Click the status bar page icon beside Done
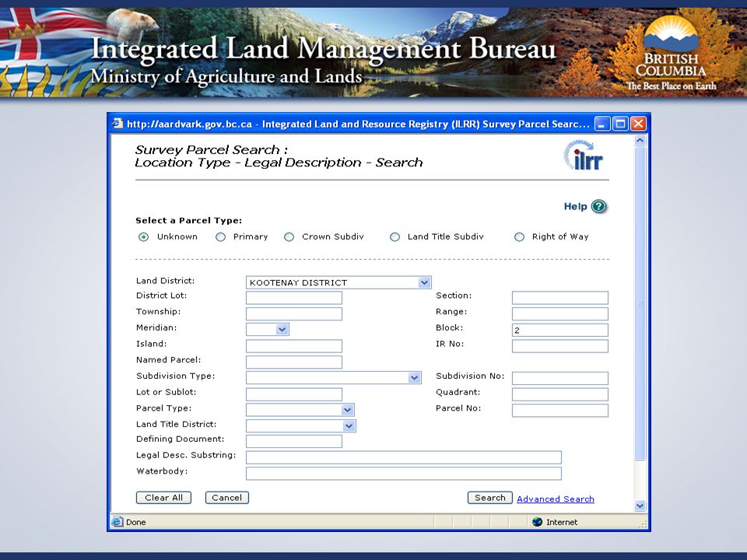The height and width of the screenshot is (560, 747). pyautogui.click(x=117, y=522)
